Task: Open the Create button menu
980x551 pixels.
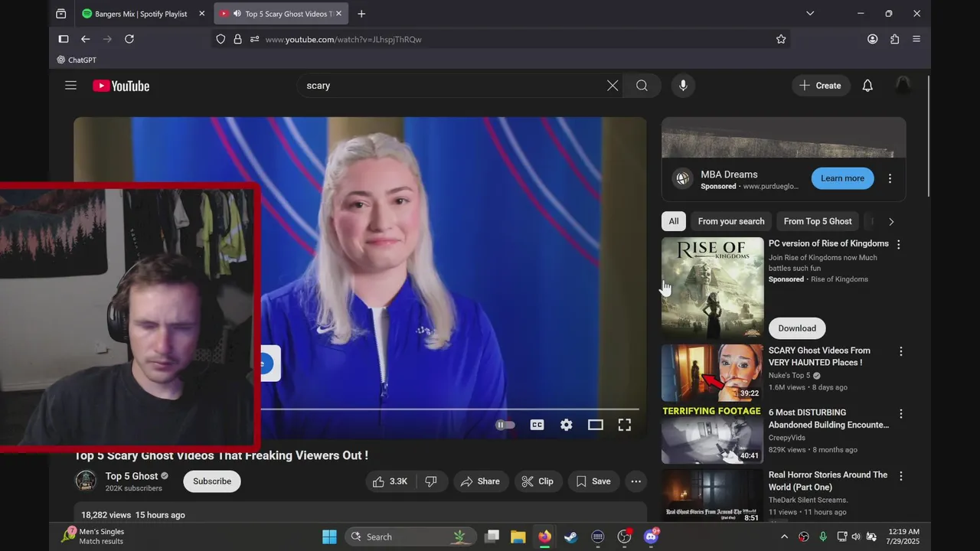Action: pyautogui.click(x=820, y=86)
